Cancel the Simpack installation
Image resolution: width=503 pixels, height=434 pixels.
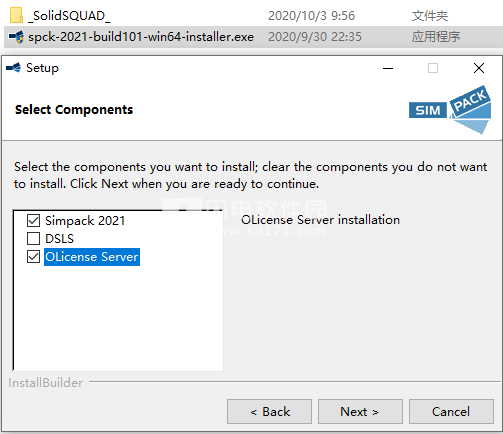coord(451,412)
